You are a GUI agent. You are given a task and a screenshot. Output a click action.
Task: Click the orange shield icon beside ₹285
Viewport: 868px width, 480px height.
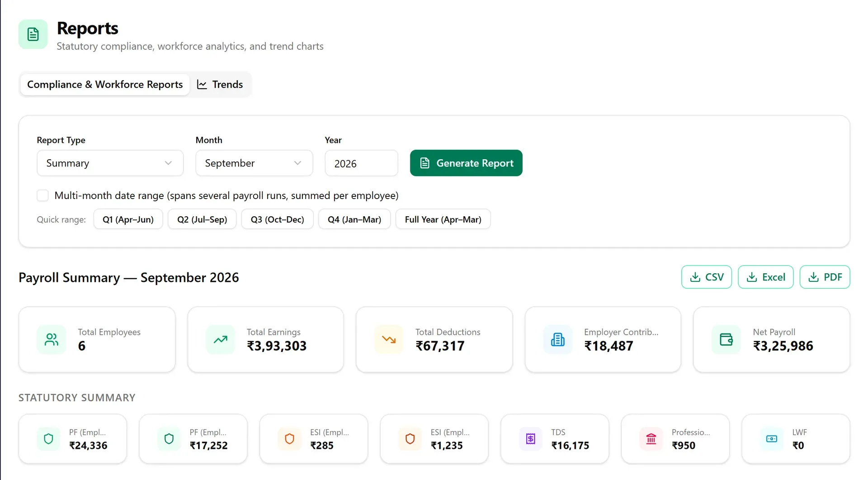click(x=290, y=439)
